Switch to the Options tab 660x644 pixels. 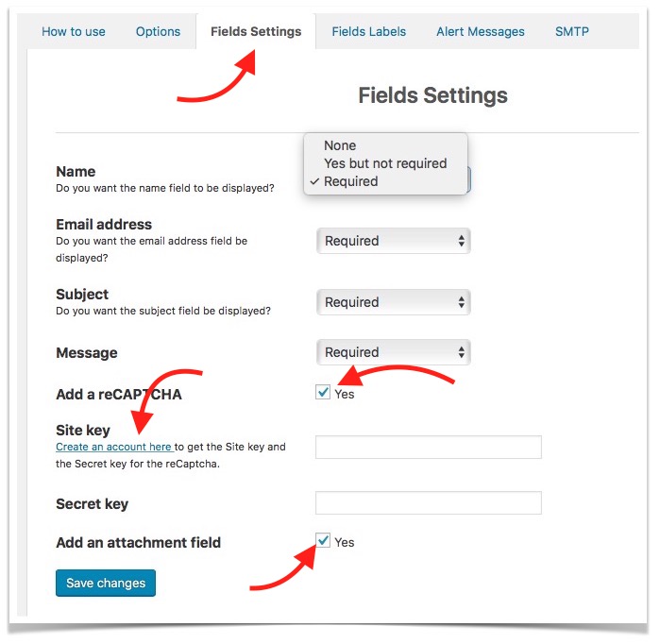click(158, 31)
